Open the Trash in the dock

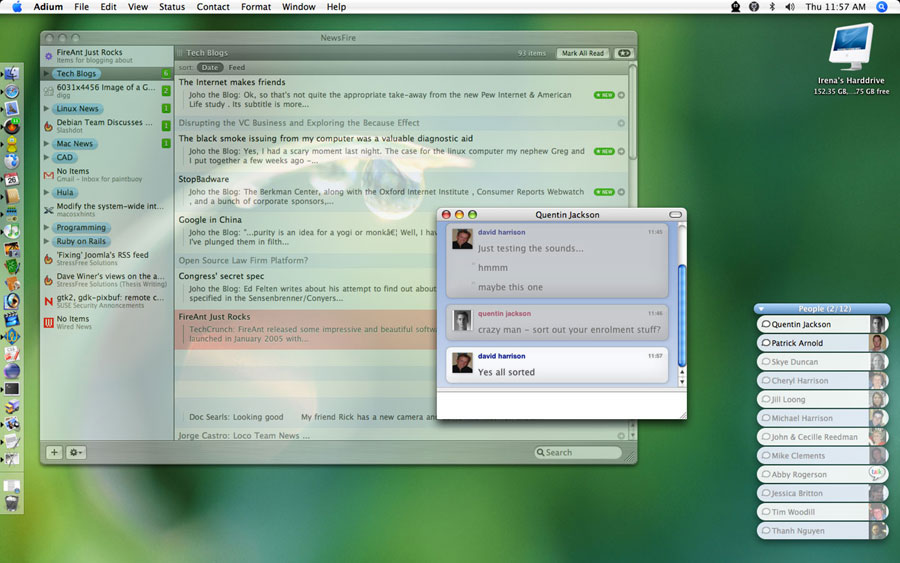click(x=11, y=503)
